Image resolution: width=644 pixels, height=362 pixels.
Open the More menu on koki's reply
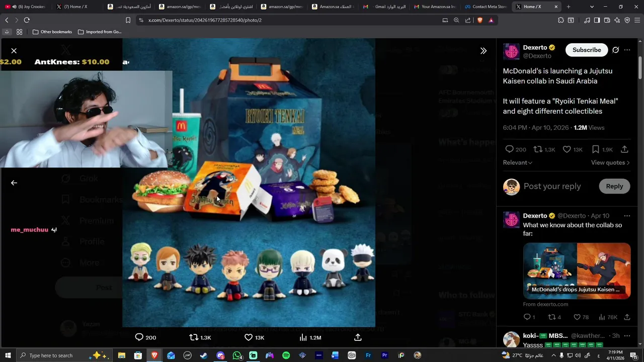627,335
